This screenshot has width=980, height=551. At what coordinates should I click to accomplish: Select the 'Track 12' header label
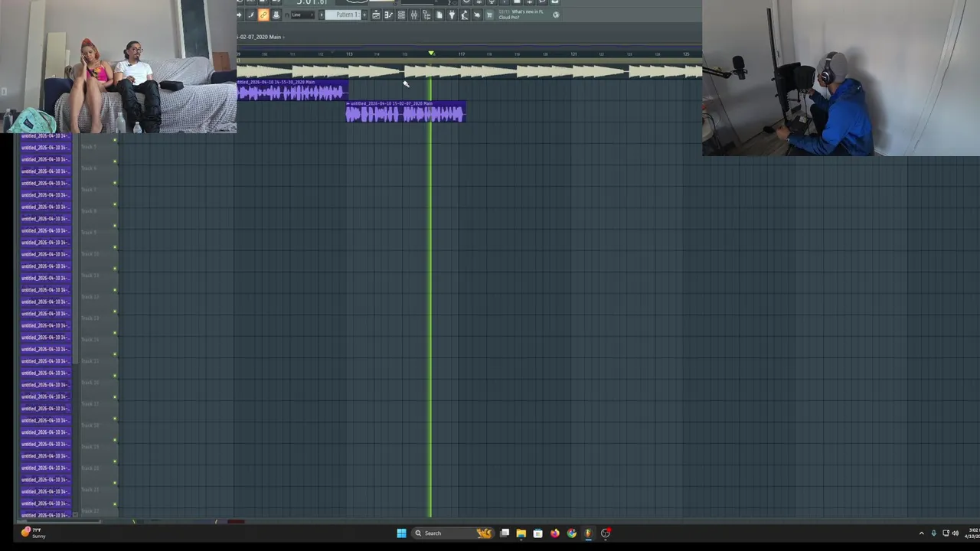pyautogui.click(x=90, y=296)
